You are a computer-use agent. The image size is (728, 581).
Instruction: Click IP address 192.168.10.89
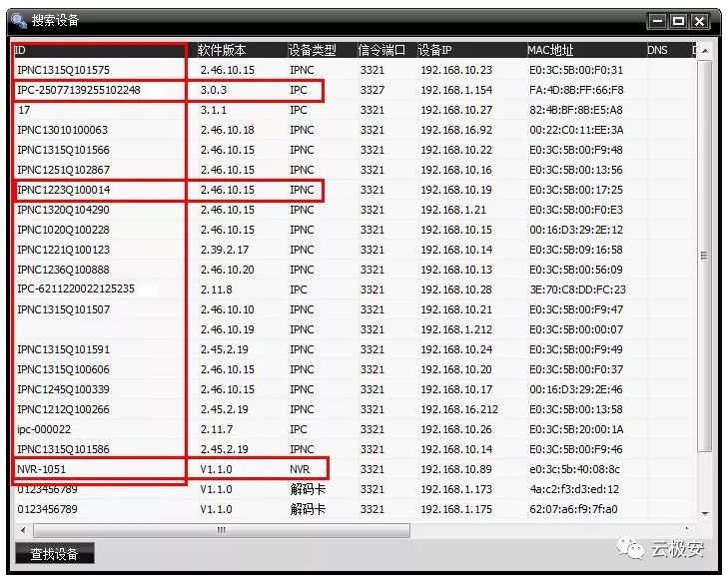click(456, 469)
